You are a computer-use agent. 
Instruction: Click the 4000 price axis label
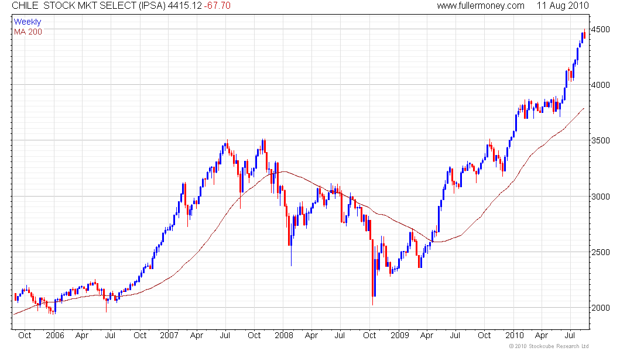[601, 85]
